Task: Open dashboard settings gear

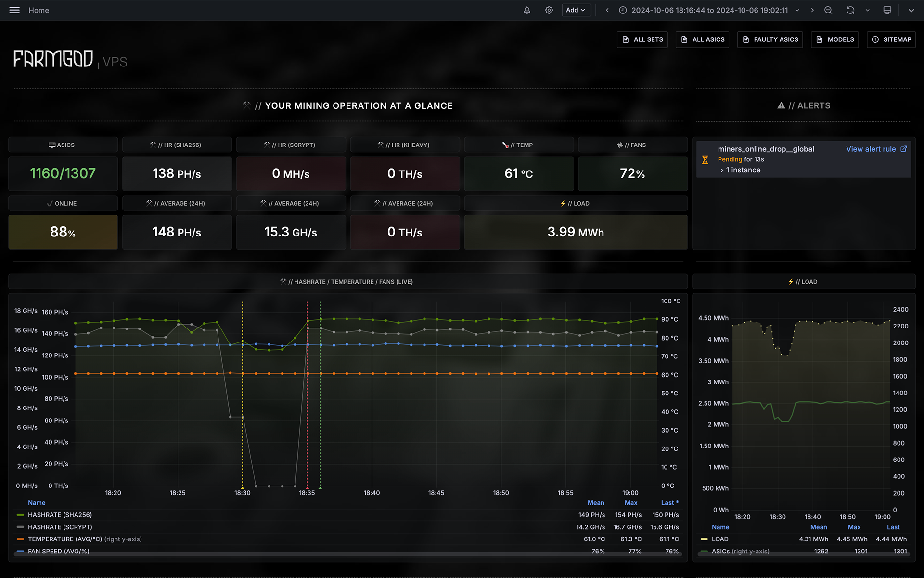Action: click(549, 10)
